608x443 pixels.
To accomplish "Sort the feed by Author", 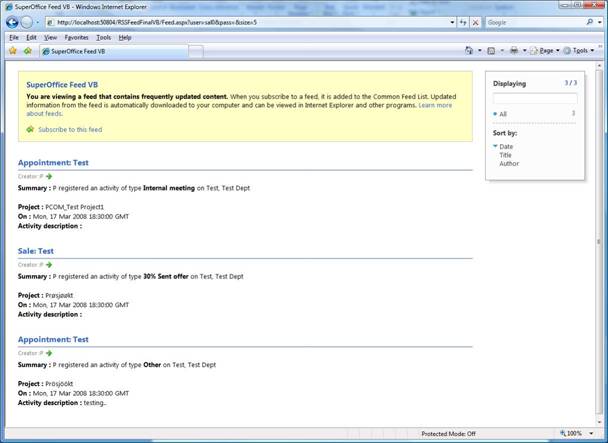I will (x=508, y=163).
